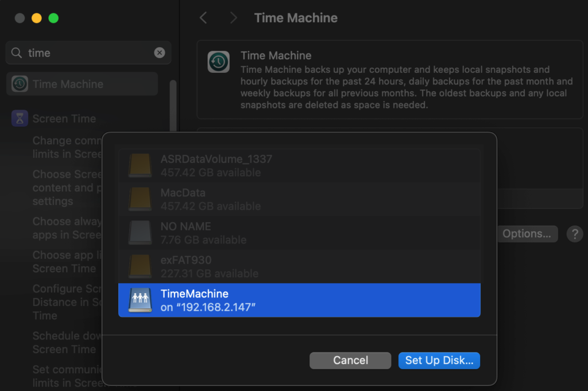The image size is (588, 391).
Task: Click the TimeMachine network disk icon
Action: point(140,300)
